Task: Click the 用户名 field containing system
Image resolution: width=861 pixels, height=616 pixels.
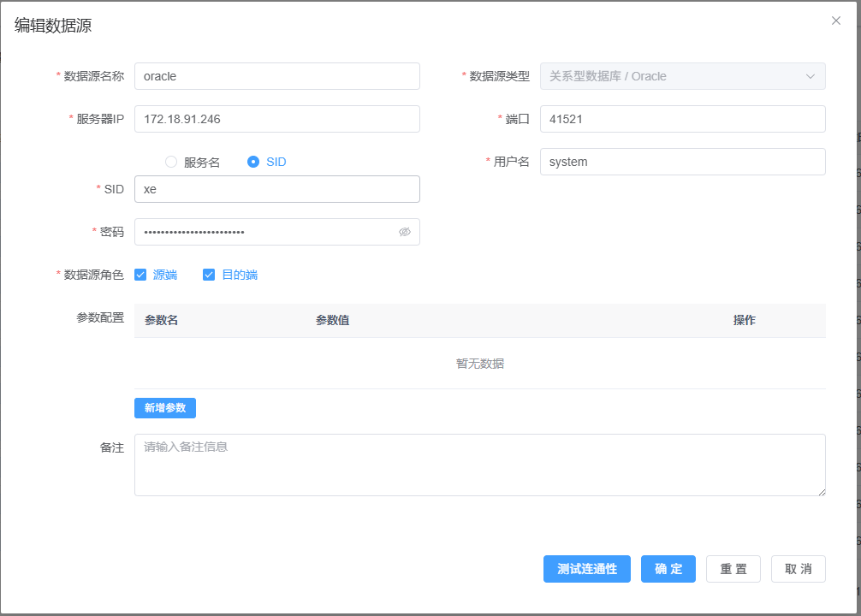Action: click(682, 162)
